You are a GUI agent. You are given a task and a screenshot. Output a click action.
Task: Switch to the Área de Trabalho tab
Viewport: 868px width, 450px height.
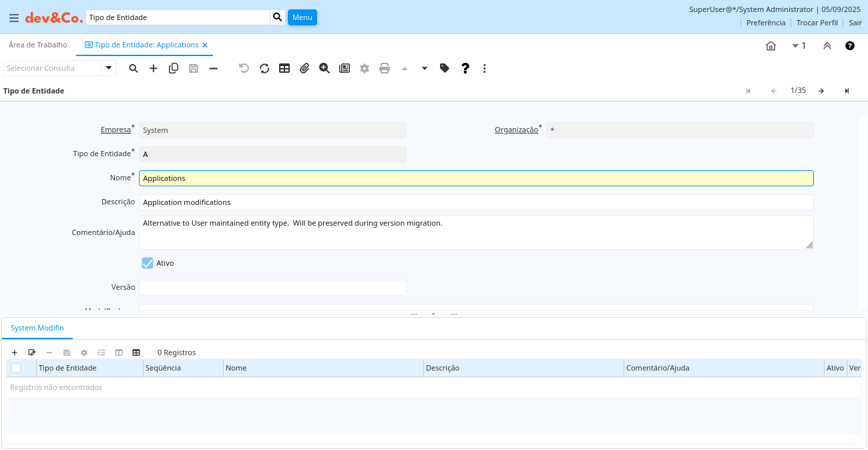point(38,45)
